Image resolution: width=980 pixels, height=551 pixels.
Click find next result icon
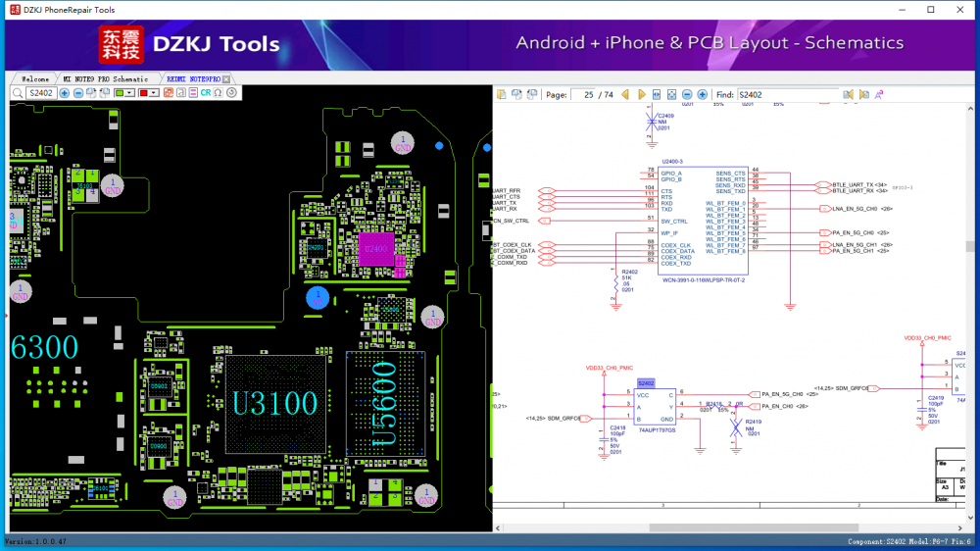click(863, 95)
